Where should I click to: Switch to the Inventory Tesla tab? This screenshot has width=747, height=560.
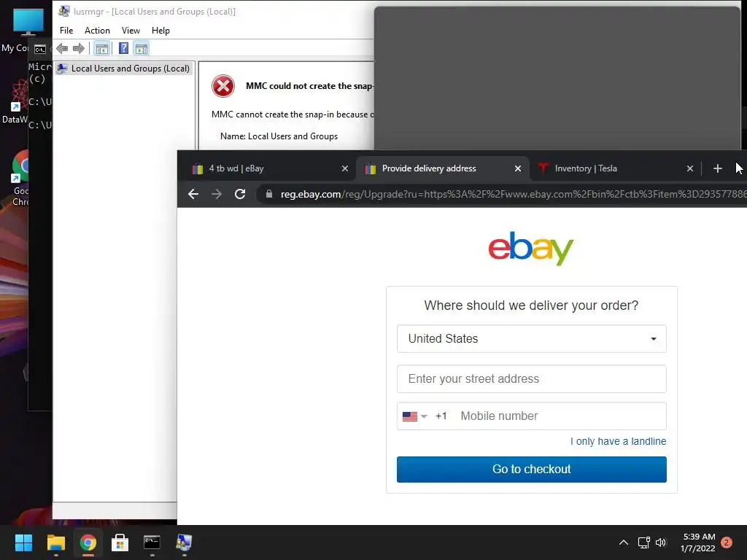coord(614,168)
